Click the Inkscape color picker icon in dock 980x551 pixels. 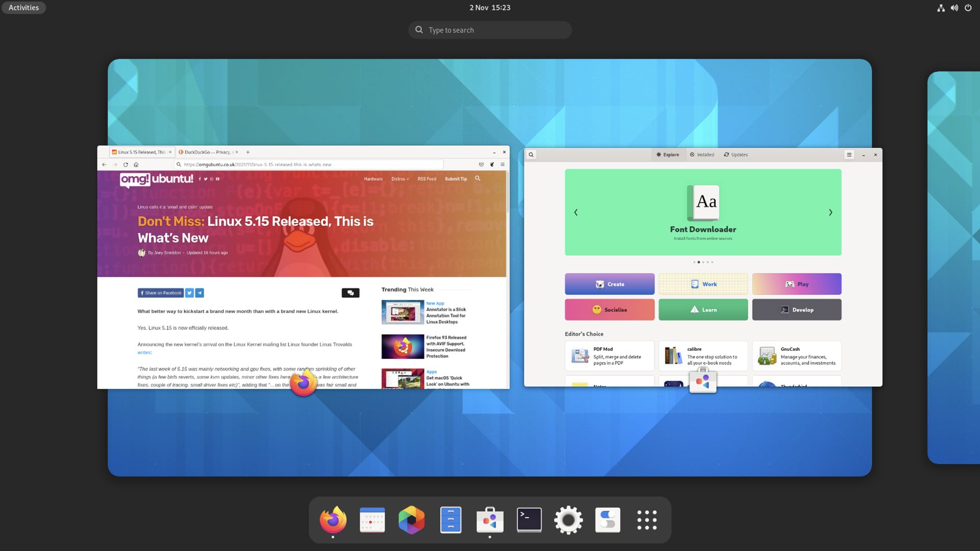411,520
